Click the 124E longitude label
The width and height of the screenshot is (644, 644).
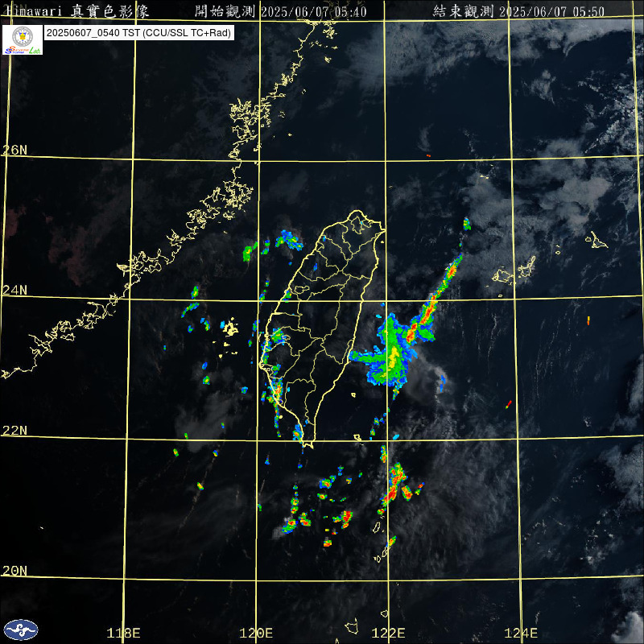(521, 633)
